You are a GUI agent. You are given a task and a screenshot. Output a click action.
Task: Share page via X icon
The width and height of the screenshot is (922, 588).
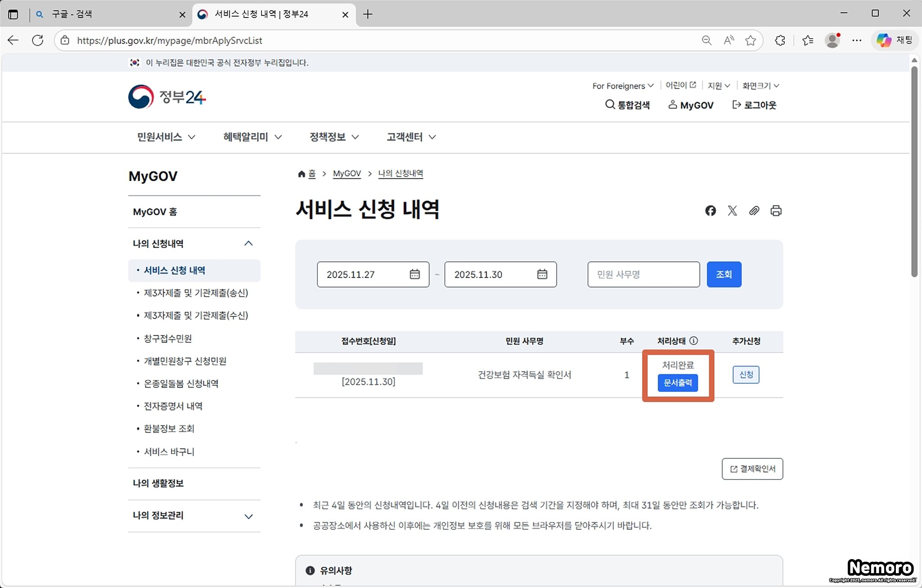click(732, 211)
